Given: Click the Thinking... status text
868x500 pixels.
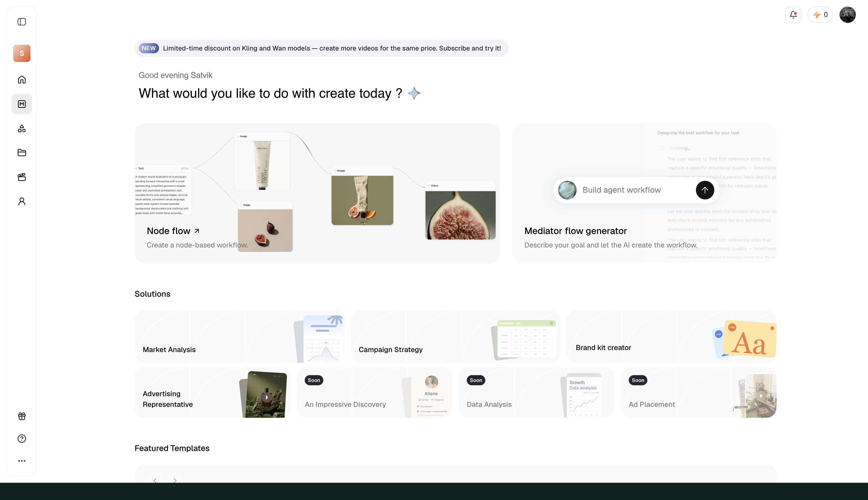Looking at the screenshot, I should pyautogui.click(x=679, y=148).
